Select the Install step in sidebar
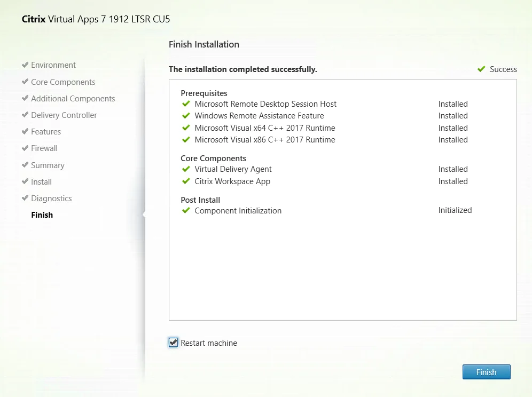Screen dimensions: 532x397 click(x=41, y=182)
